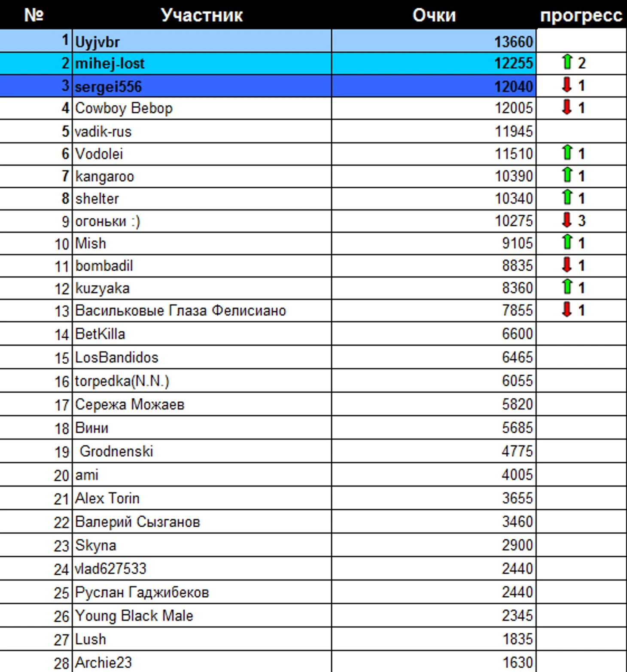The image size is (627, 672).
Task: Select the Валерий Сызганов name cell
Action: click(x=202, y=522)
